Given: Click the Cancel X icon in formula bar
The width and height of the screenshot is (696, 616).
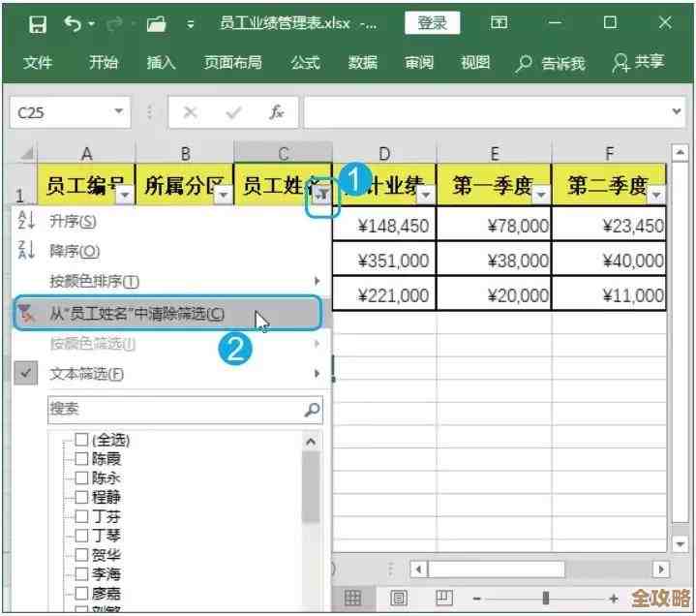Looking at the screenshot, I should 190,112.
